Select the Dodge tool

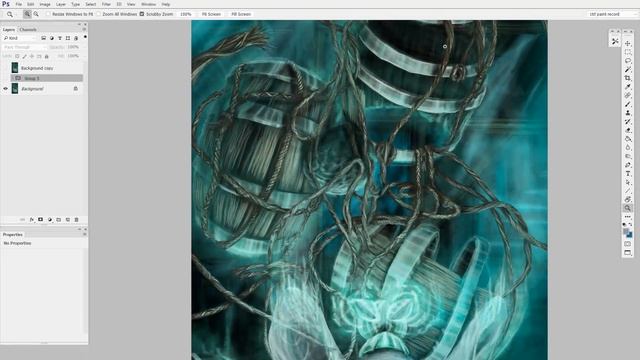click(627, 156)
